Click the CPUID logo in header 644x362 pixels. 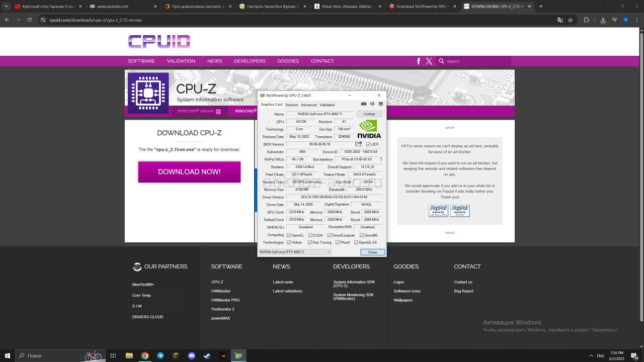point(159,42)
